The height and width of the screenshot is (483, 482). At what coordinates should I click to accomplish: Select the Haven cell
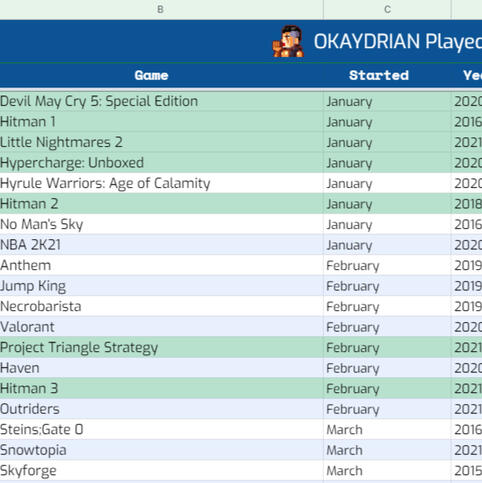tap(161, 368)
